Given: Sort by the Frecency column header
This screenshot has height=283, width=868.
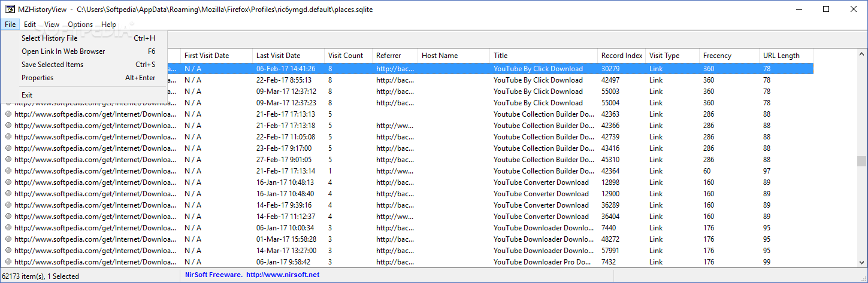Looking at the screenshot, I should pos(729,56).
